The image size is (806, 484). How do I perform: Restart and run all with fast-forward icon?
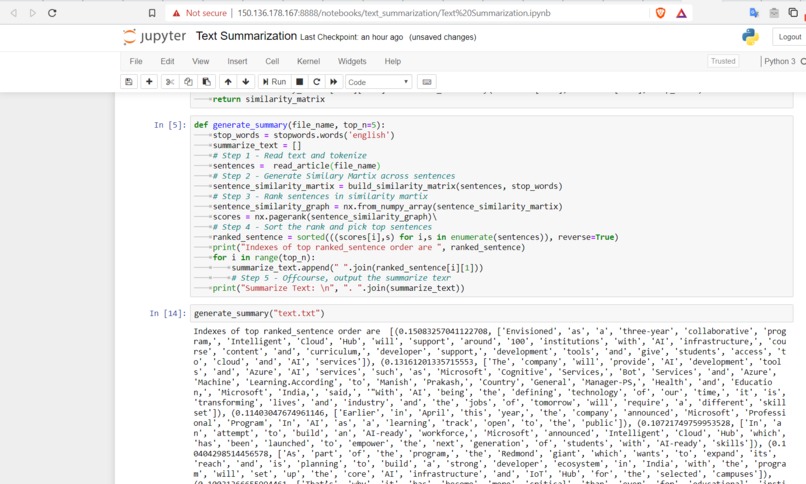tap(334, 82)
